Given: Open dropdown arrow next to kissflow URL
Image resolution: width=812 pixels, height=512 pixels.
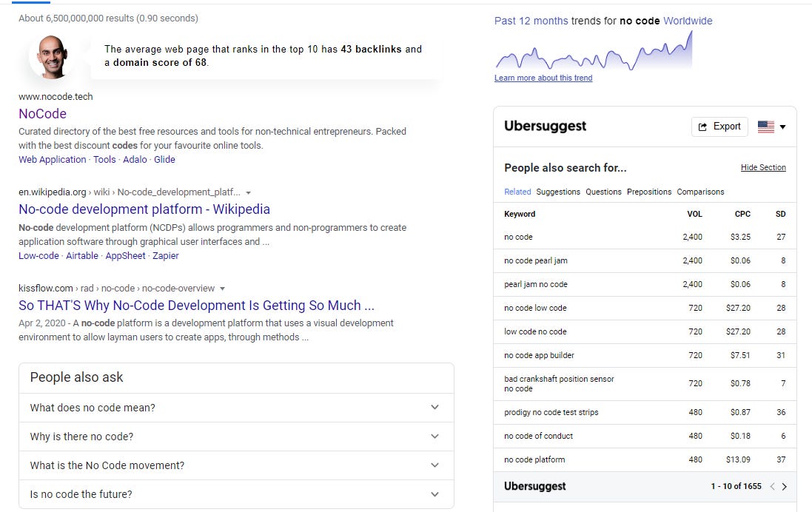Looking at the screenshot, I should coord(223,289).
